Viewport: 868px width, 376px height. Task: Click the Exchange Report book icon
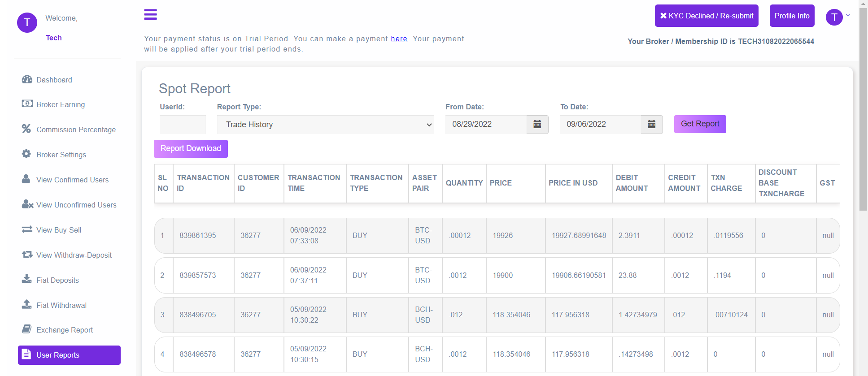[x=26, y=329]
